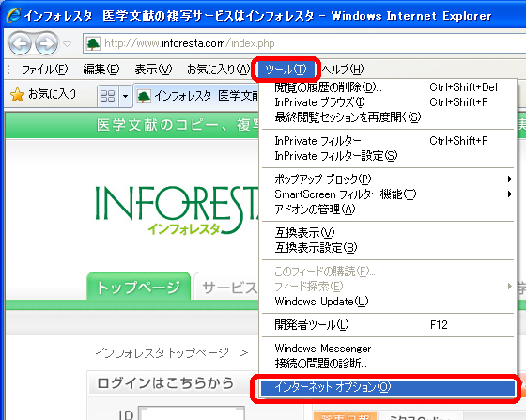The image size is (526, 420).
Task: Select Windows Update(U) menu item
Action: (388, 302)
